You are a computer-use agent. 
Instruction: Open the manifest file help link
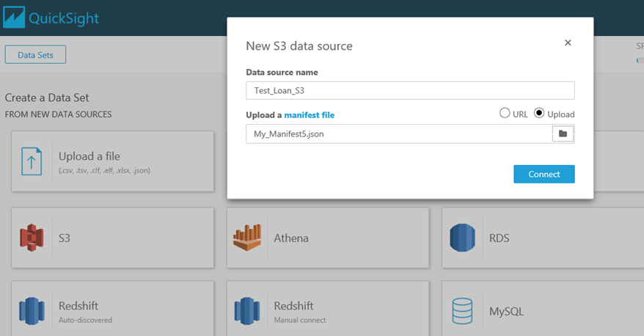(310, 115)
